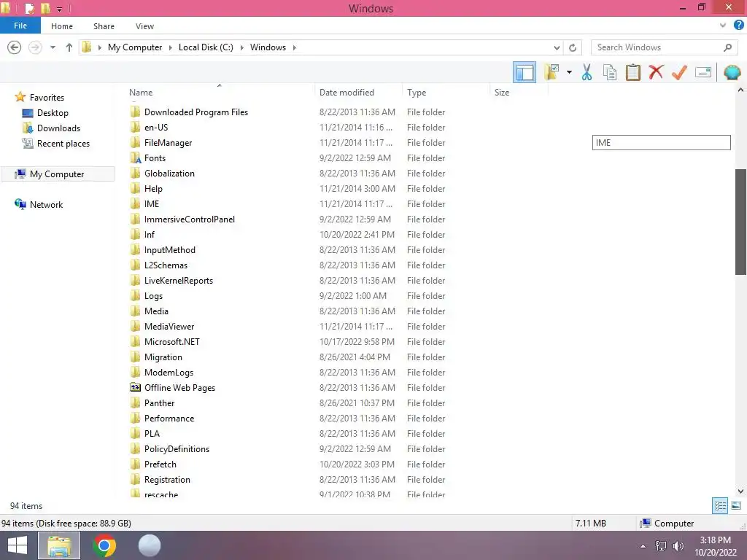Sort by the Name column header
The height and width of the screenshot is (560, 747).
141,93
